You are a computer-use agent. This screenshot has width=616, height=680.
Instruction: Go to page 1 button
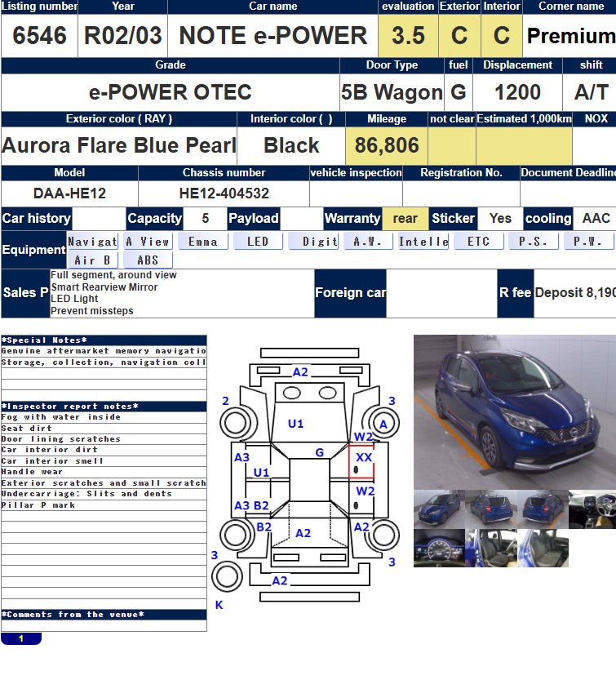click(x=21, y=638)
